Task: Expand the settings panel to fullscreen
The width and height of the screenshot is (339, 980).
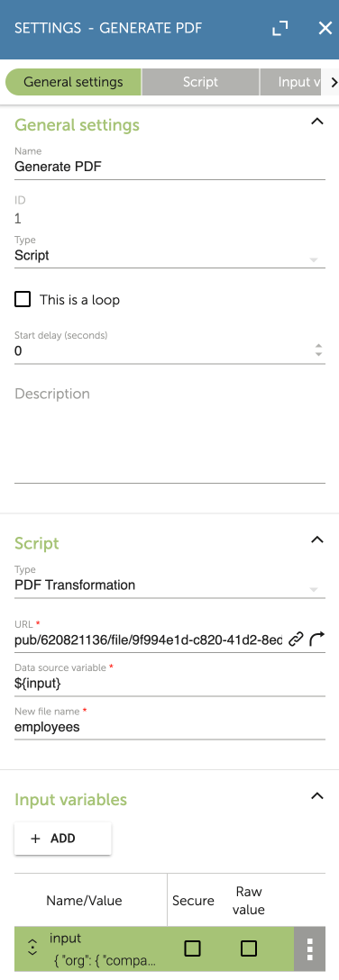Action: (x=280, y=28)
